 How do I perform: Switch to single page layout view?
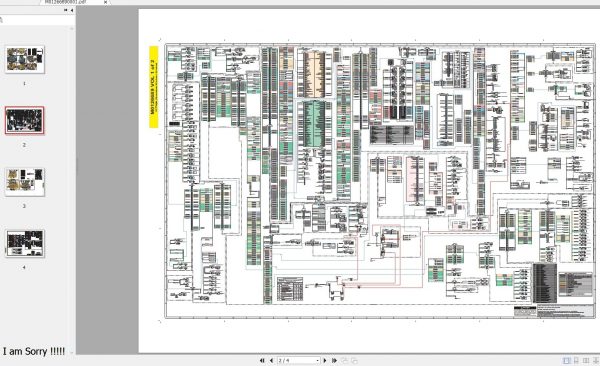[x=566, y=361]
